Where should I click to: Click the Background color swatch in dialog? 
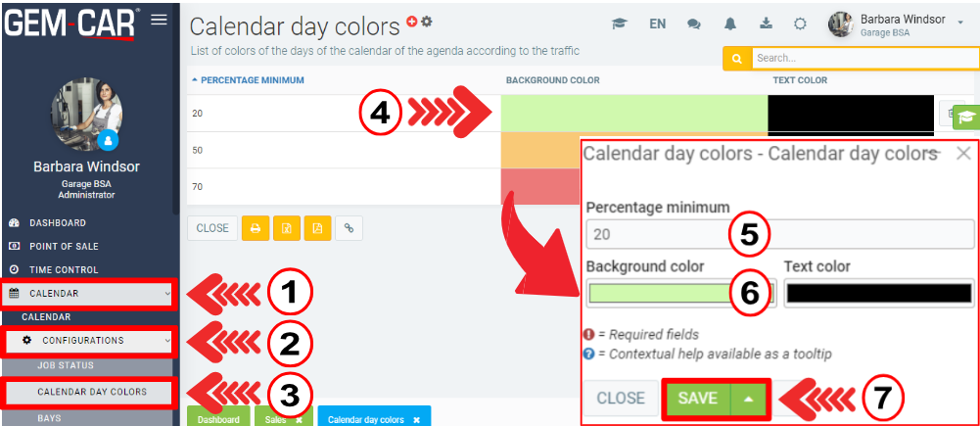tap(681, 293)
